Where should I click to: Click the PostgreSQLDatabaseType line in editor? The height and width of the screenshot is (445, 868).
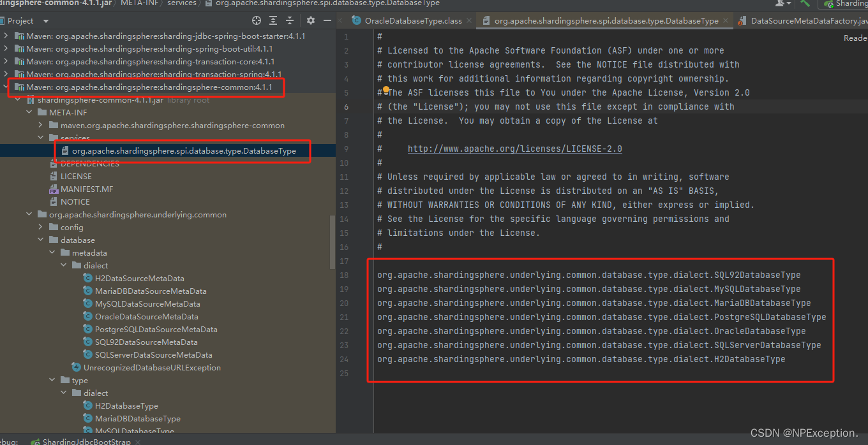pos(601,317)
